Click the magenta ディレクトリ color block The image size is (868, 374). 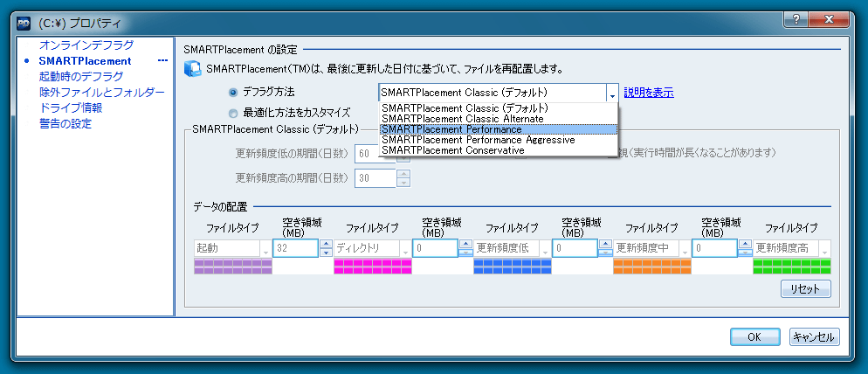(x=373, y=267)
